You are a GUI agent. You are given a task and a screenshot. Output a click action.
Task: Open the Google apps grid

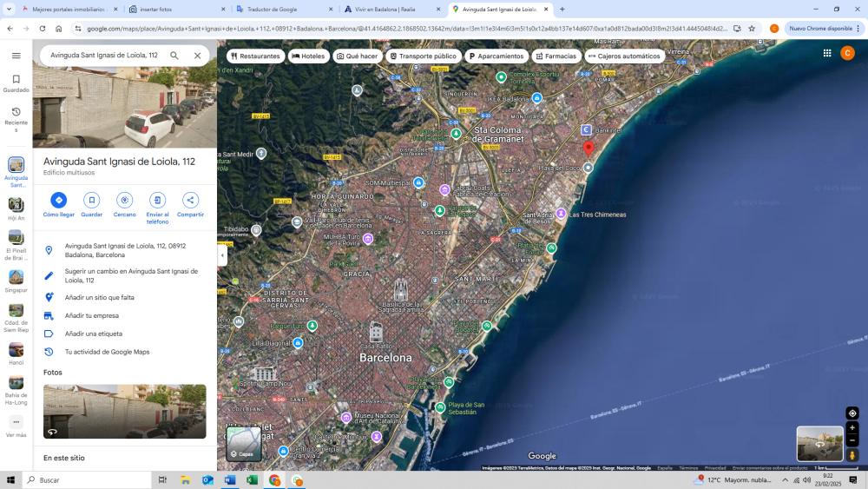click(x=827, y=53)
